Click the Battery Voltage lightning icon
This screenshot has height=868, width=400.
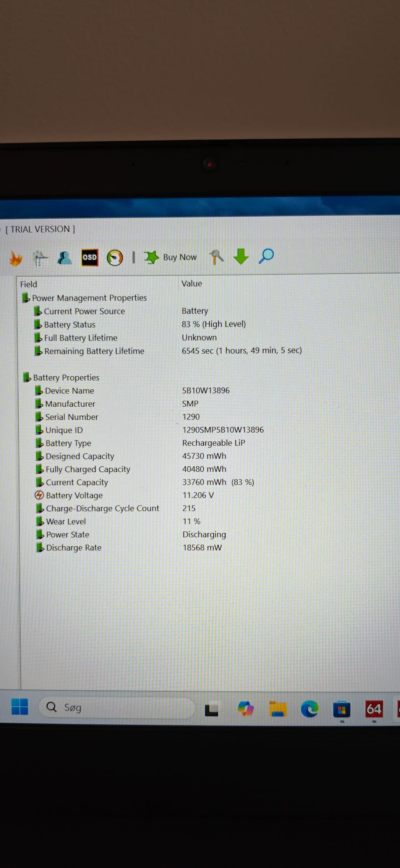click(39, 495)
